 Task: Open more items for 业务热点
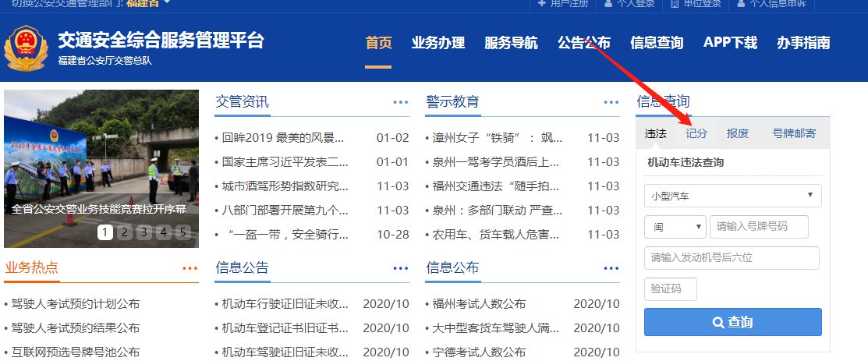coord(190,268)
